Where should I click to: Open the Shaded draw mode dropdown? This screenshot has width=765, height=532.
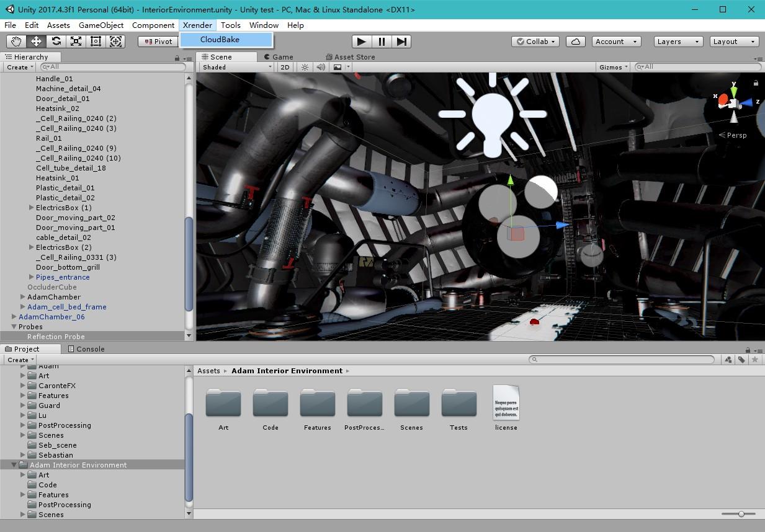click(x=235, y=67)
